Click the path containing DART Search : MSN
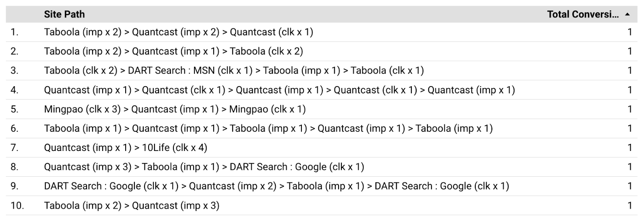This screenshot has width=644, height=217. click(234, 71)
